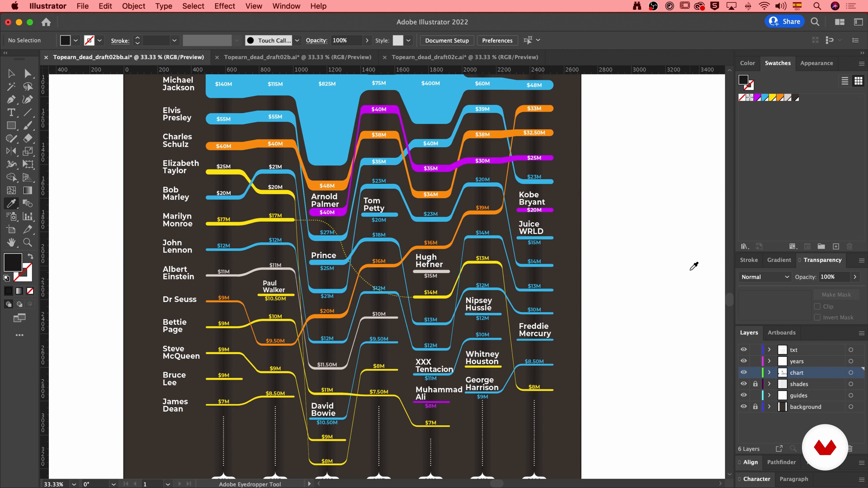868x488 pixels.
Task: Hide the txt layer
Action: 744,350
